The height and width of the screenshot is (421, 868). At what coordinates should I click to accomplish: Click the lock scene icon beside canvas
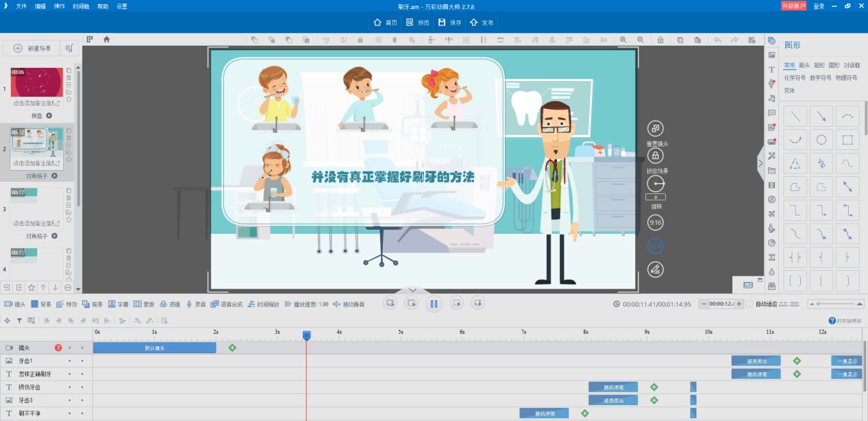click(656, 156)
